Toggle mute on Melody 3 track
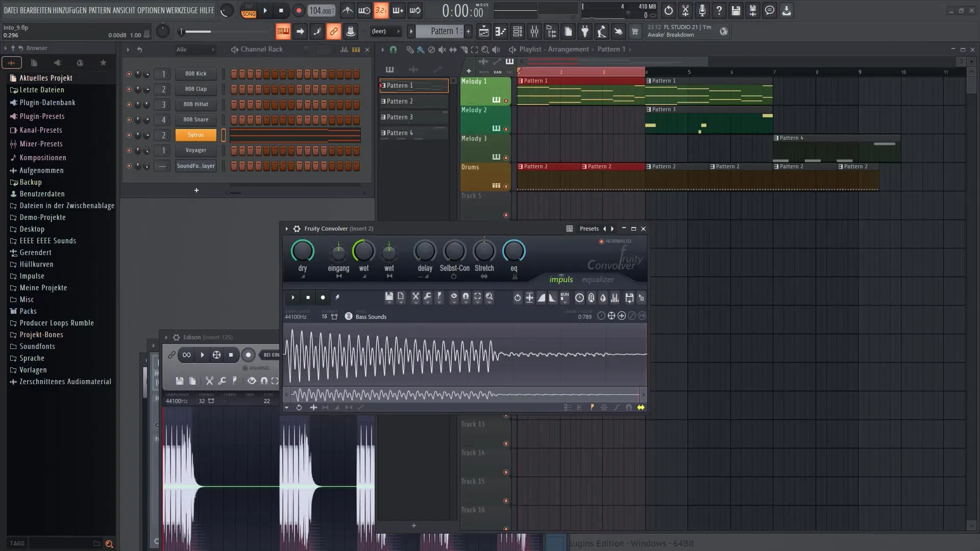 point(506,158)
